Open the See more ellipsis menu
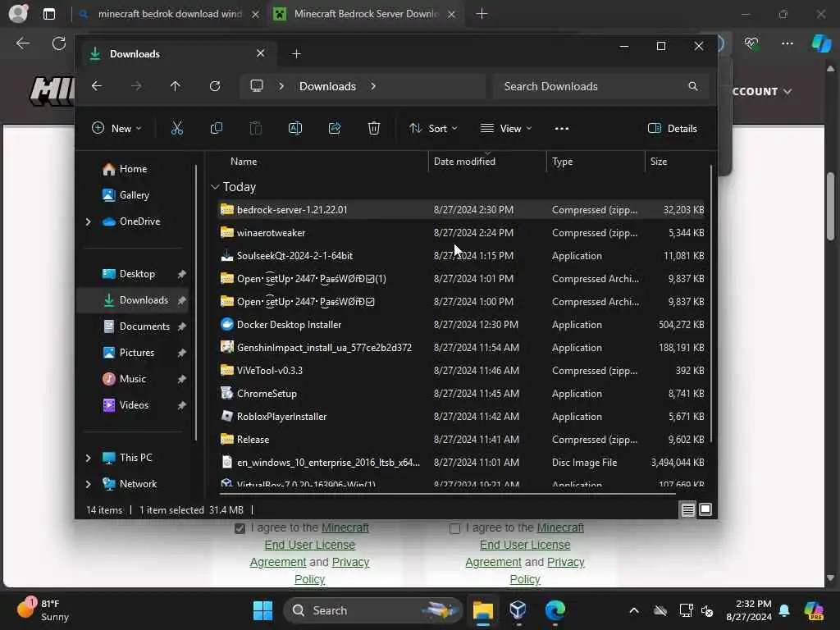Screen dimensions: 840x630 coord(561,129)
